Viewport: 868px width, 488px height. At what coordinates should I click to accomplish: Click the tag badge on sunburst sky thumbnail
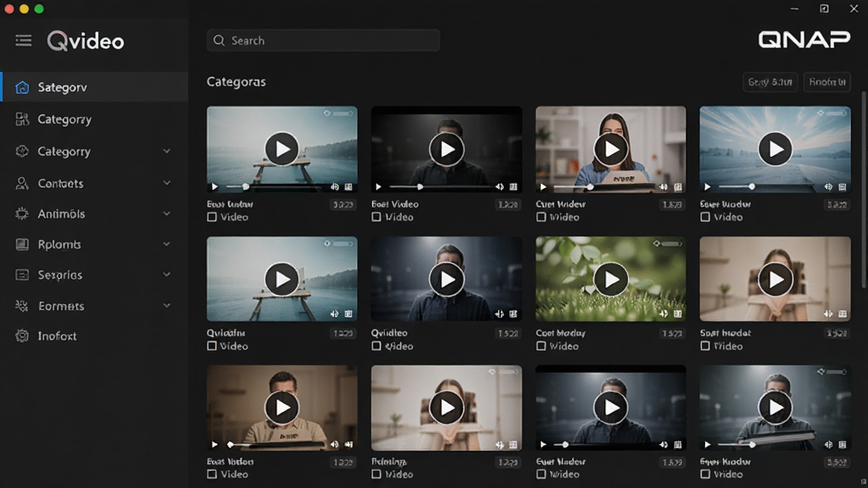832,113
